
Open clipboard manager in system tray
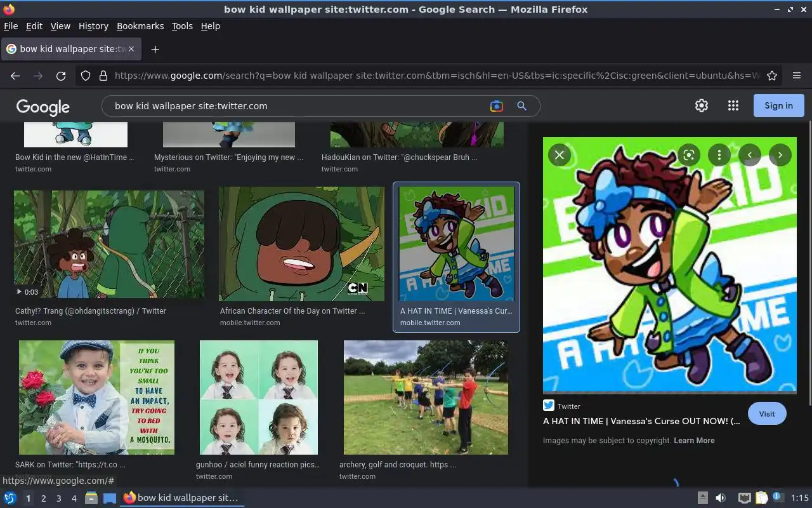coord(762,498)
